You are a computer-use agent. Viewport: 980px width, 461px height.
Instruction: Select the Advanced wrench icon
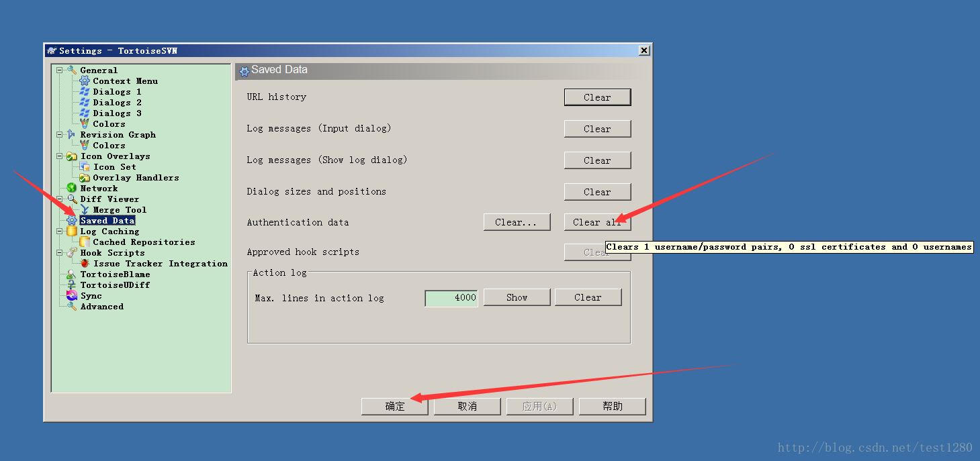[x=72, y=306]
